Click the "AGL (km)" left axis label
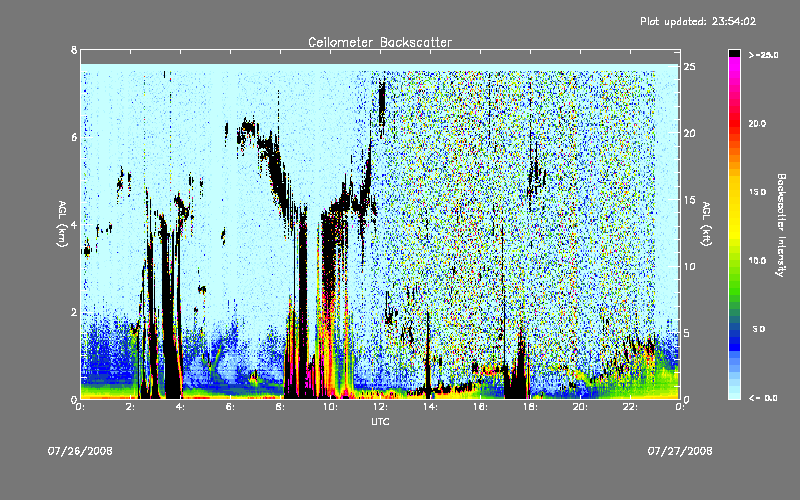 (62, 224)
